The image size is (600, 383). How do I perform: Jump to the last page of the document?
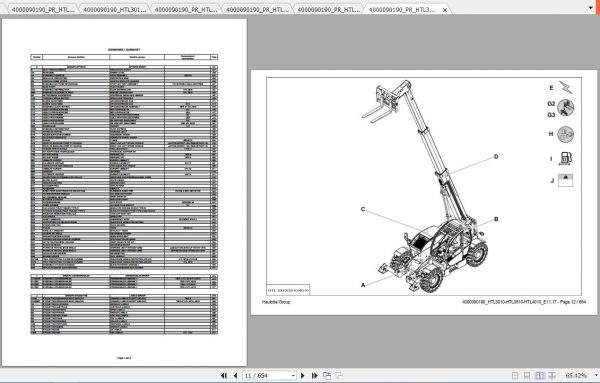point(315,376)
